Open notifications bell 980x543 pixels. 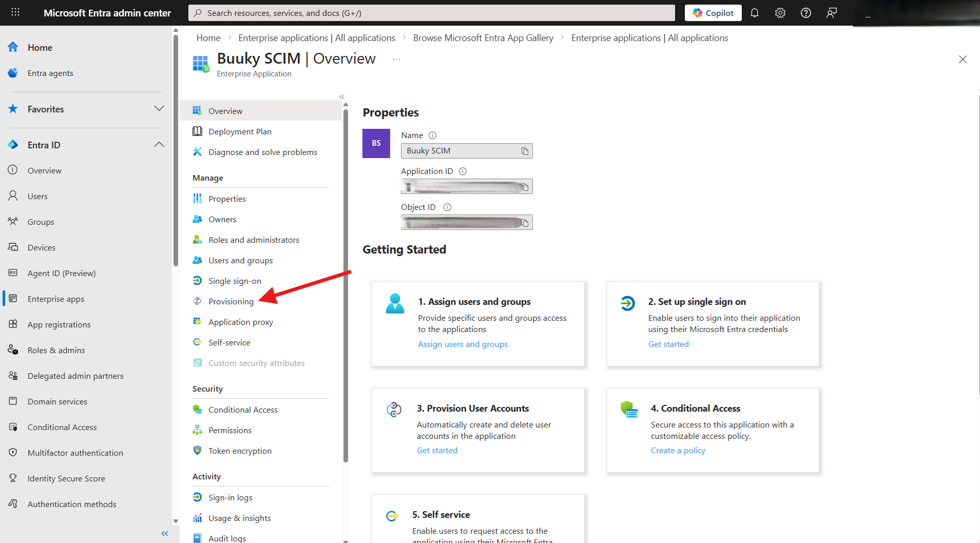755,12
